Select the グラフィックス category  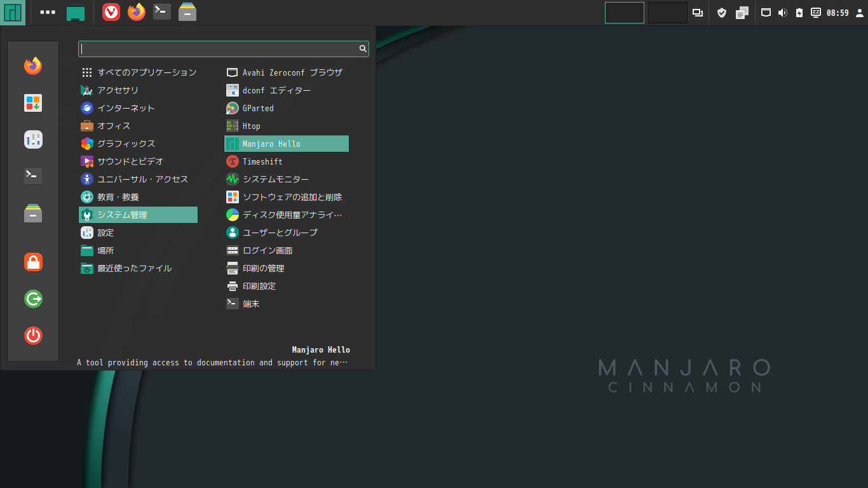[138, 144]
